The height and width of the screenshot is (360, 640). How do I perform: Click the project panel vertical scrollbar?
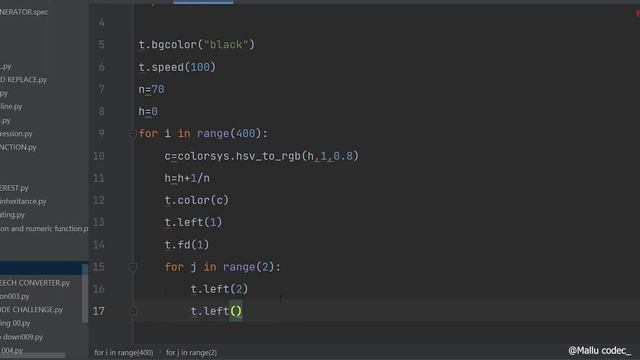(x=85, y=293)
